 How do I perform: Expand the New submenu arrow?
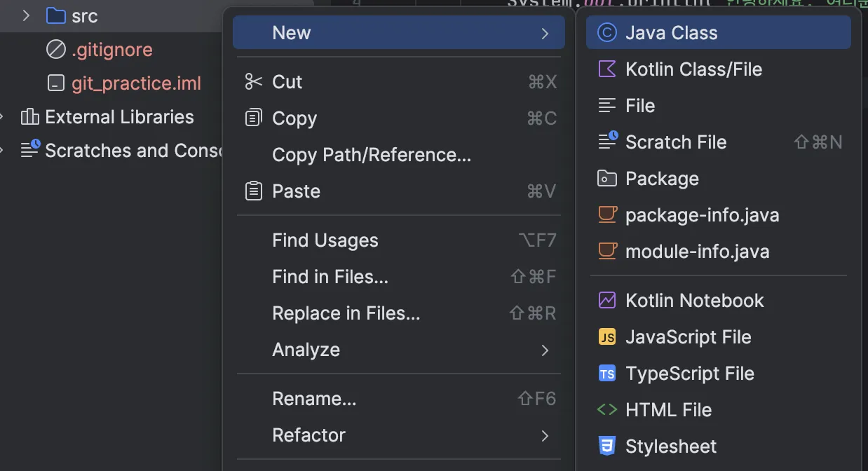545,33
